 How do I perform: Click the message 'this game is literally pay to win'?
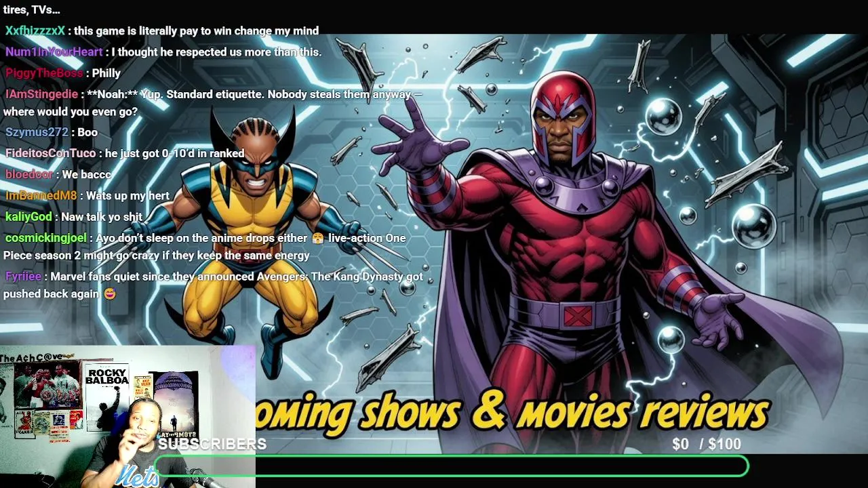[x=197, y=31]
